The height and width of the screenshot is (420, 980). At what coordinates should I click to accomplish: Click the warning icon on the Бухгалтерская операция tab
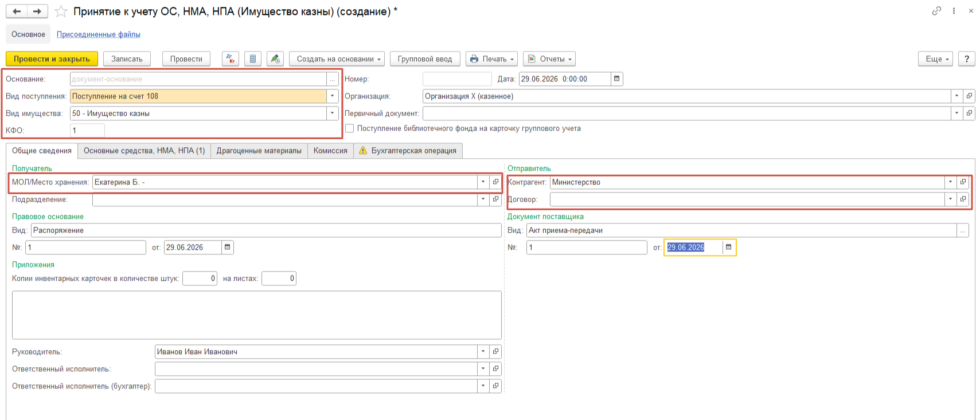pos(363,151)
